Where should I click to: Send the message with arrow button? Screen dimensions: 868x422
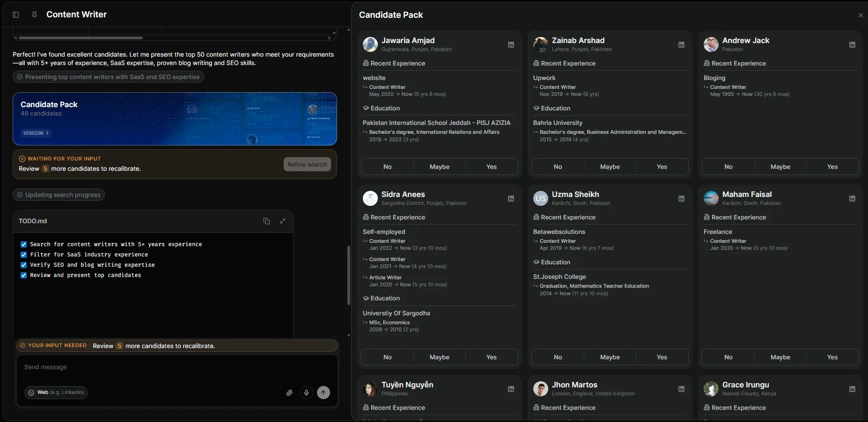[x=324, y=393]
